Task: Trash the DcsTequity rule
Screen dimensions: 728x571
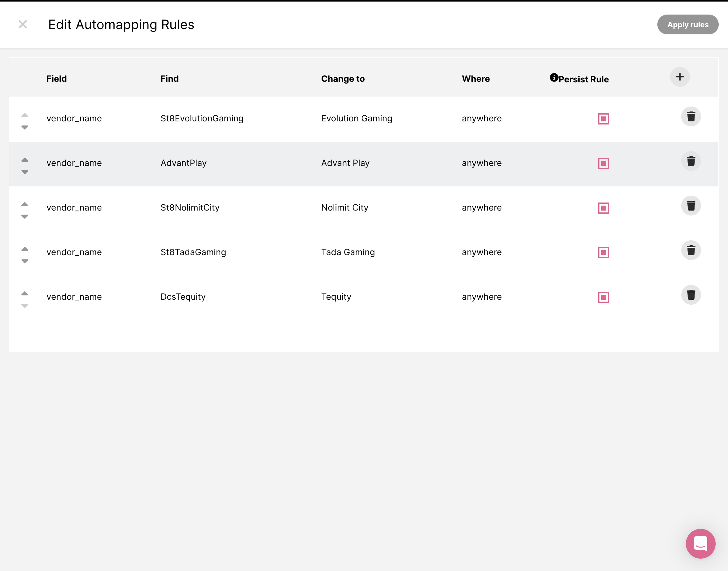Action: [691, 295]
